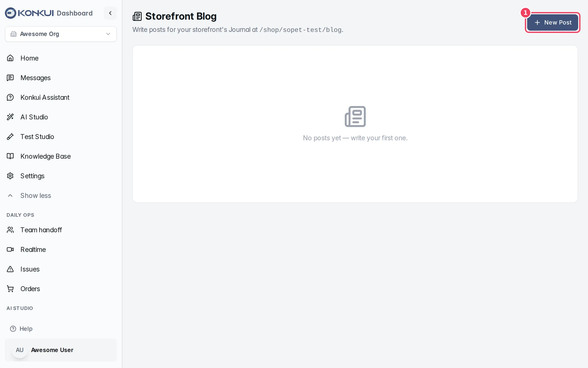Click the Knowledge Base book icon

[x=10, y=156]
